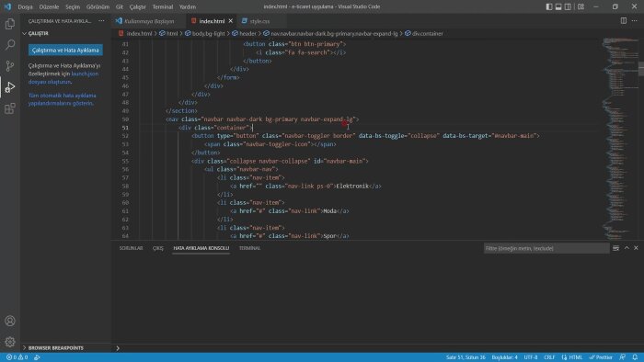Click the clear console list icon
The image size is (644, 362).
(x=615, y=248)
